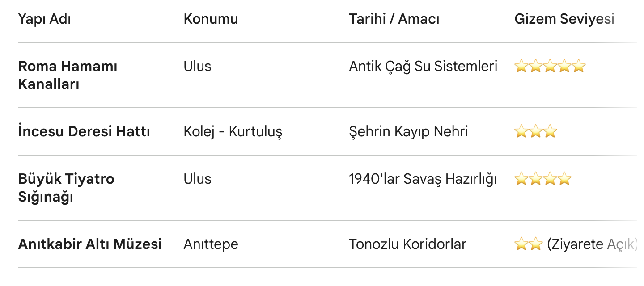Click the two-star rating for Anıtkabir Altı Müzesi
Image resolution: width=644 pixels, height=286 pixels.
click(x=528, y=244)
